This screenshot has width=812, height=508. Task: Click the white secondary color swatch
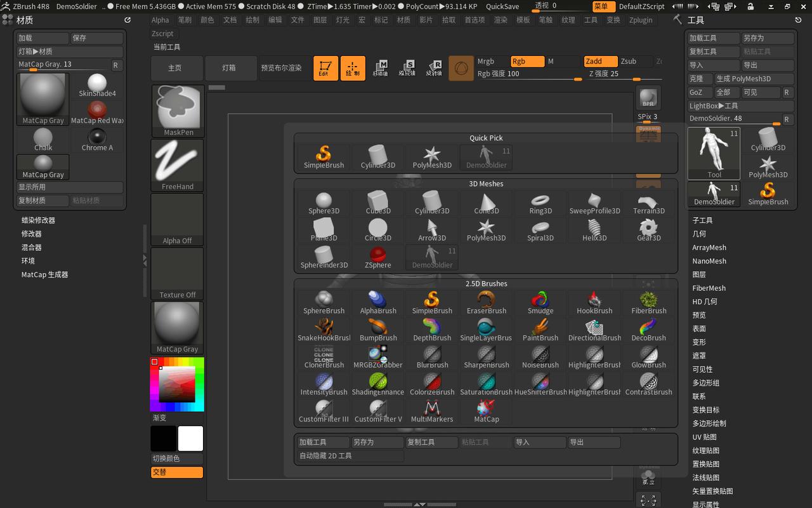pyautogui.click(x=190, y=439)
